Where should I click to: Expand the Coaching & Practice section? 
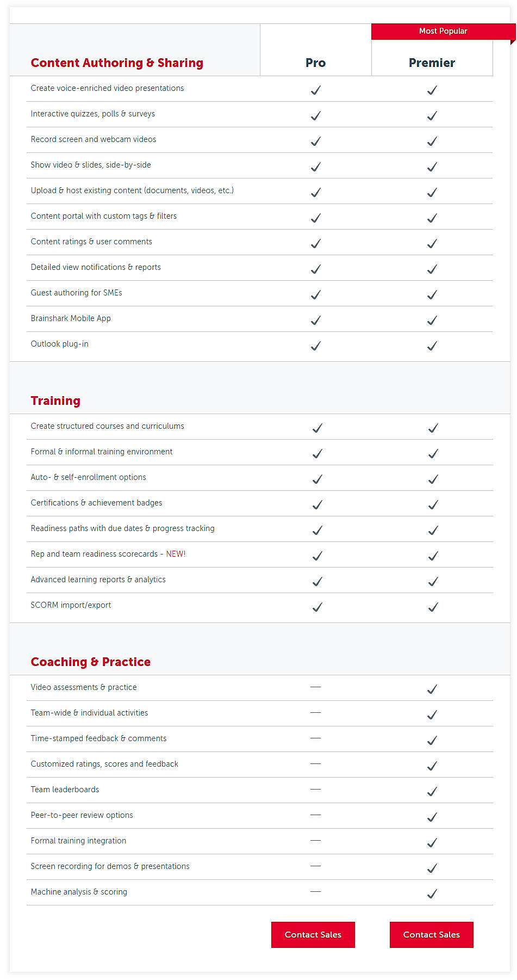pyautogui.click(x=91, y=662)
